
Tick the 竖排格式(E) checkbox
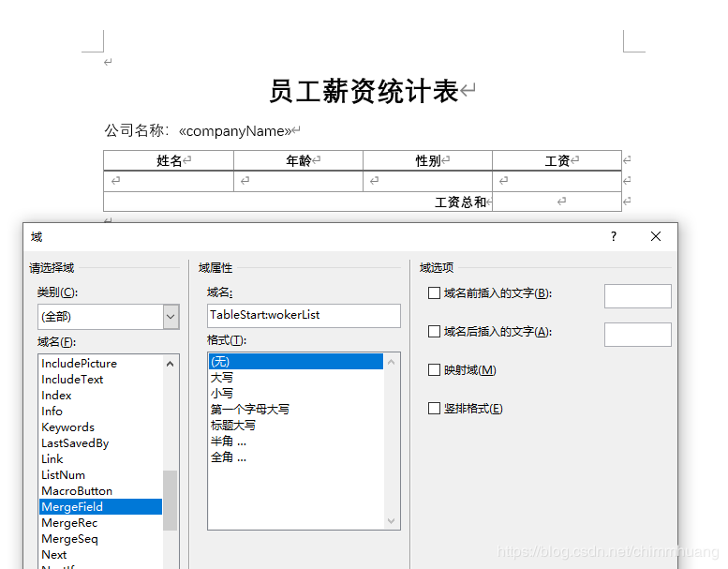434,409
